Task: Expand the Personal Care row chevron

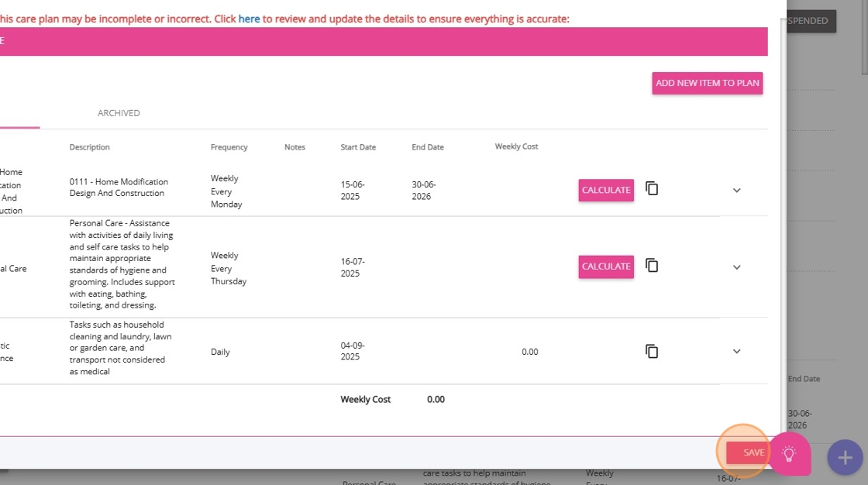Action: [x=737, y=267]
